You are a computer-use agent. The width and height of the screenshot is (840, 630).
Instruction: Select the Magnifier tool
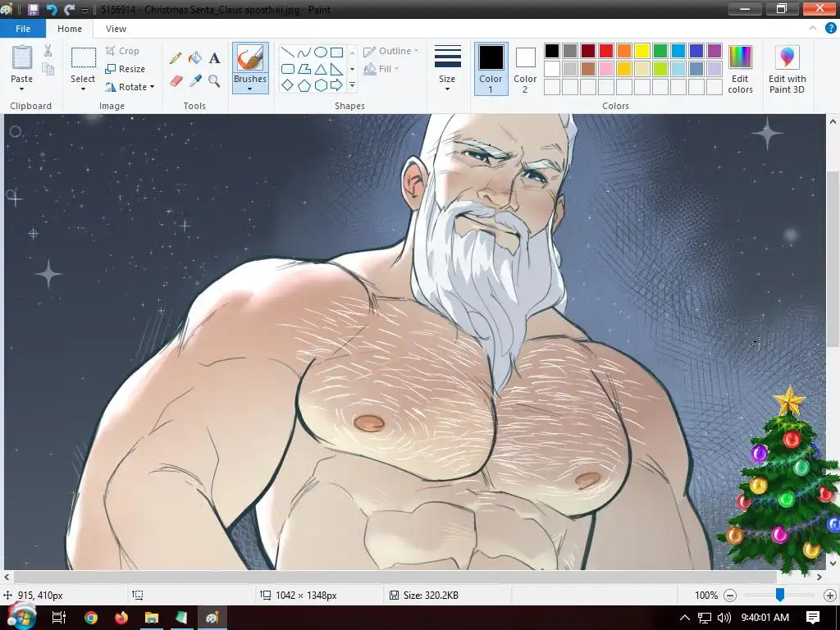pos(214,81)
